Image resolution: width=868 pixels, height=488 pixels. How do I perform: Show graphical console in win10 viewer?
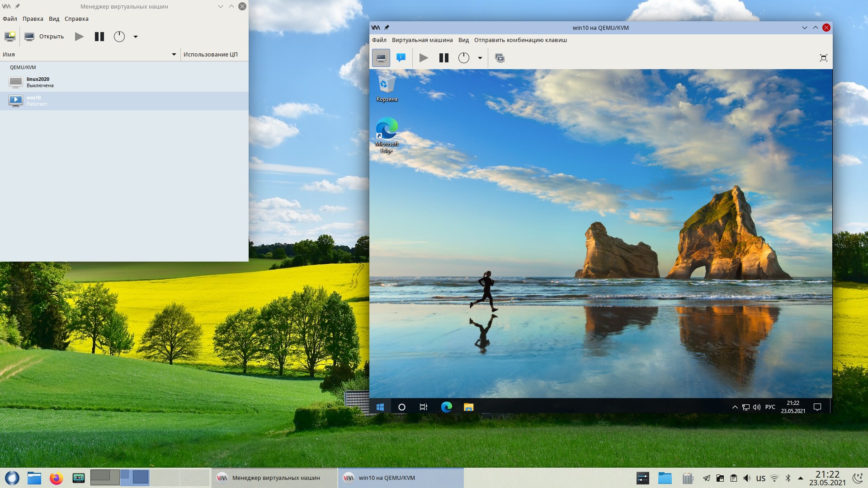point(381,58)
